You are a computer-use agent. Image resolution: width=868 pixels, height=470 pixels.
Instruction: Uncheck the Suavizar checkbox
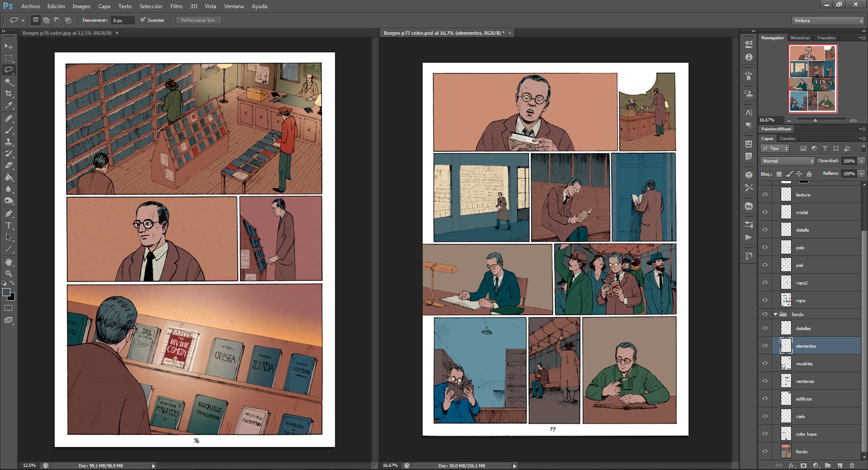142,20
